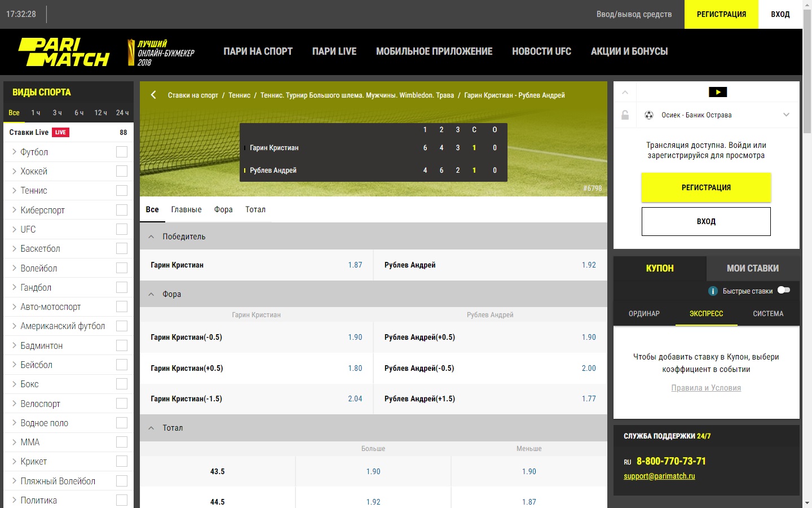Collapse the Победитель section
The height and width of the screenshot is (508, 812).
(x=151, y=237)
